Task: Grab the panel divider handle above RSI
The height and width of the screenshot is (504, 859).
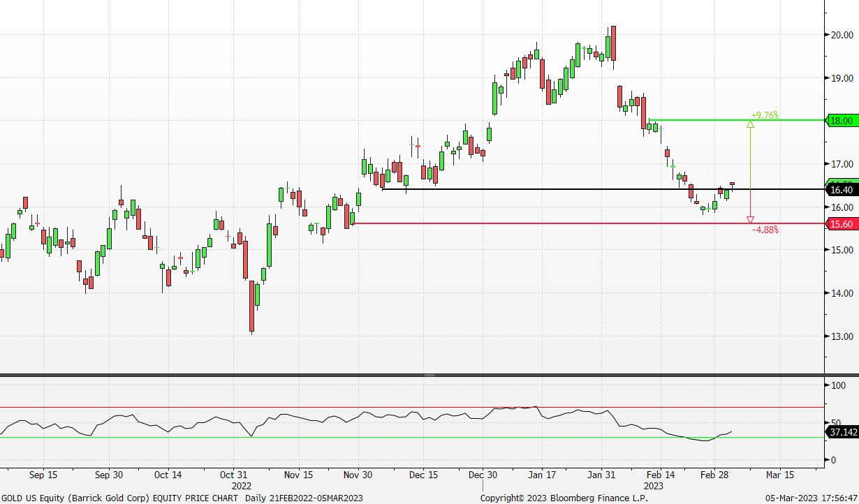Action: (x=429, y=376)
